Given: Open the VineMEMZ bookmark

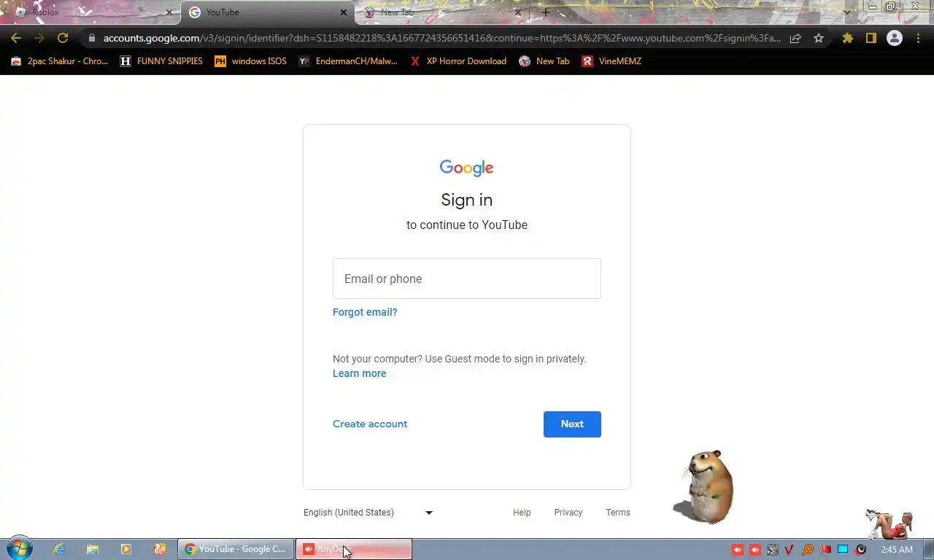Looking at the screenshot, I should point(611,61).
